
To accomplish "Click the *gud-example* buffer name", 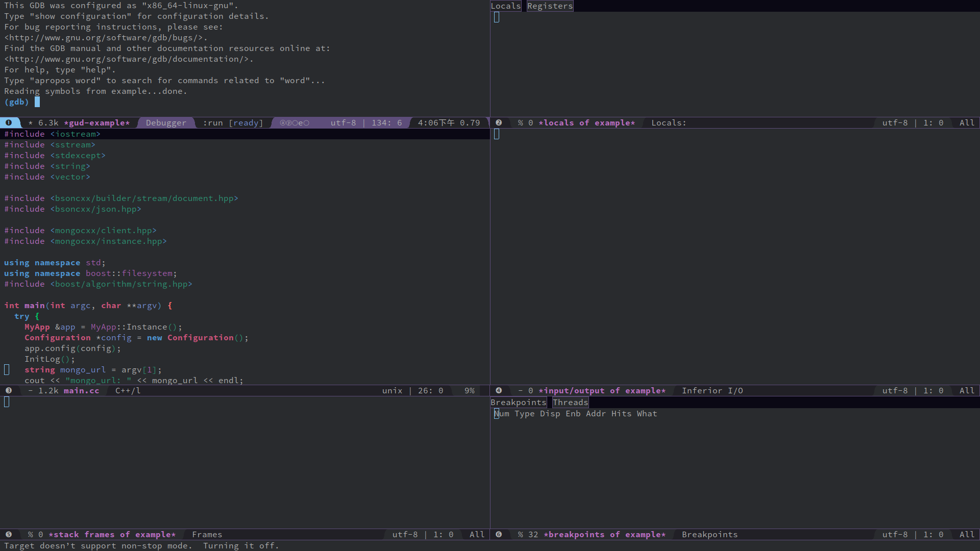I will pyautogui.click(x=97, y=123).
